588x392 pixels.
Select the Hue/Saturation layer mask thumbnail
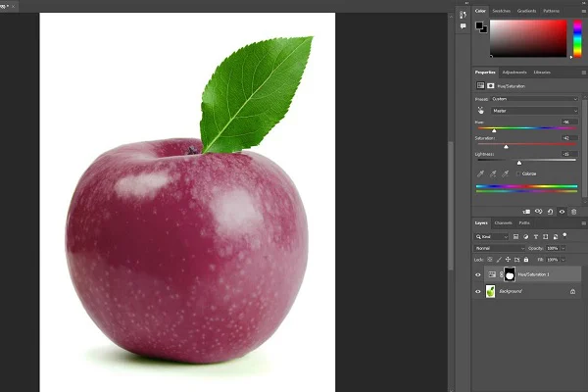coord(510,275)
